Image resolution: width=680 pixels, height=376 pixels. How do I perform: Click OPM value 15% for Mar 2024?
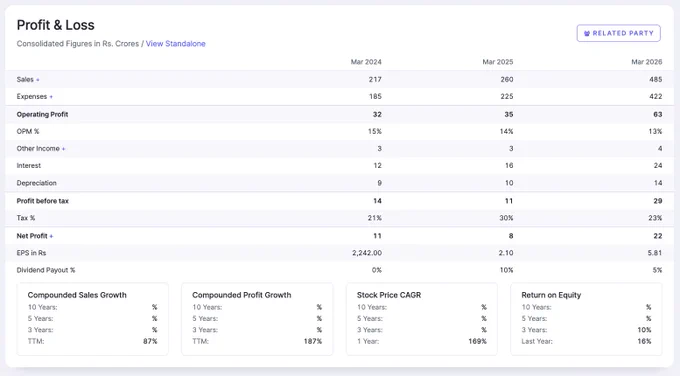pyautogui.click(x=375, y=131)
